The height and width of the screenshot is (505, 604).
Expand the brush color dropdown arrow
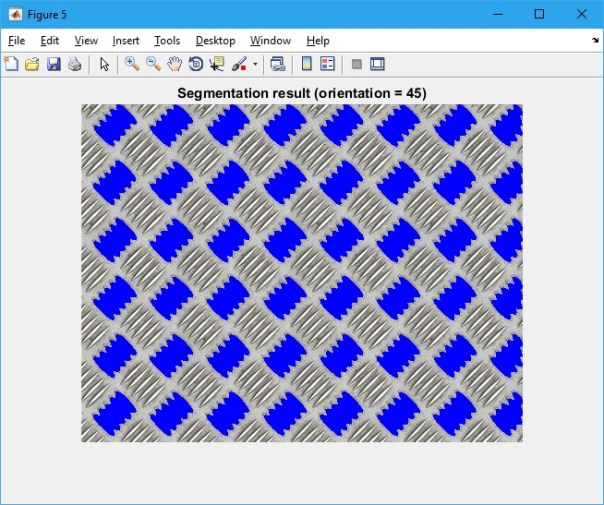pyautogui.click(x=255, y=65)
